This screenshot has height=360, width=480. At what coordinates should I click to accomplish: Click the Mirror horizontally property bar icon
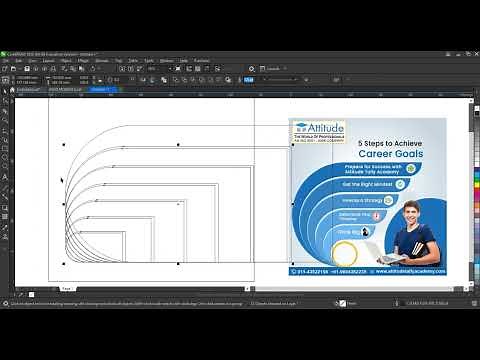(x=143, y=80)
